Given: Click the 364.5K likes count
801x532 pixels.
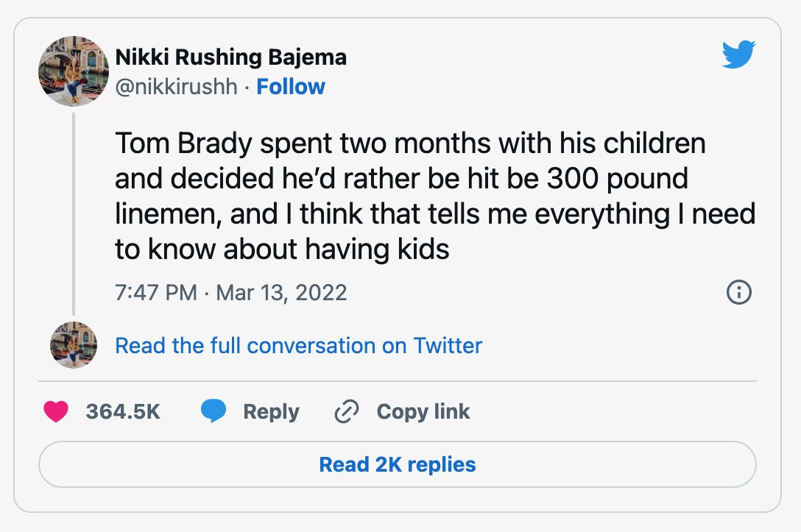Looking at the screenshot, I should 123,411.
